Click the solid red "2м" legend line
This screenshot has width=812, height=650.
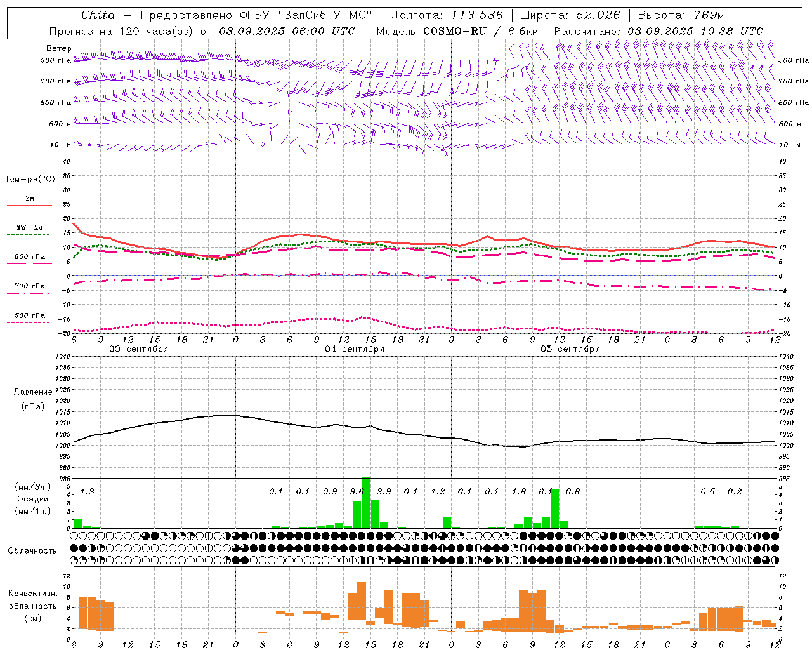(x=29, y=205)
